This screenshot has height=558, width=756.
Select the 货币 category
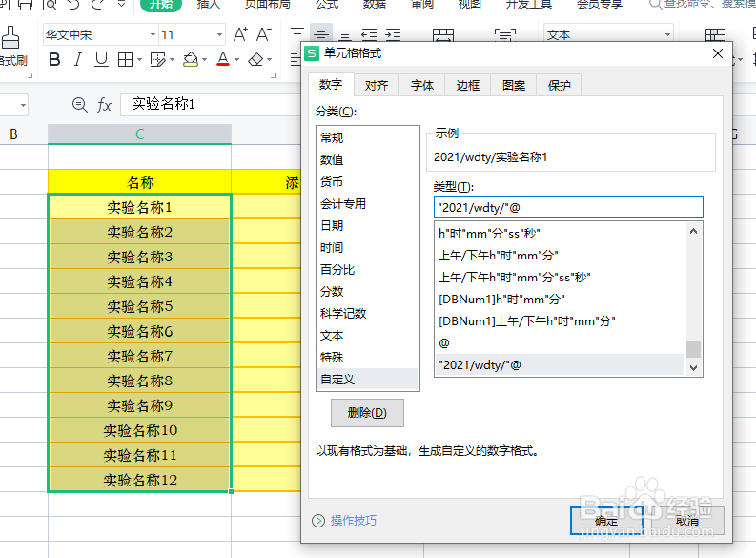[x=367, y=182]
